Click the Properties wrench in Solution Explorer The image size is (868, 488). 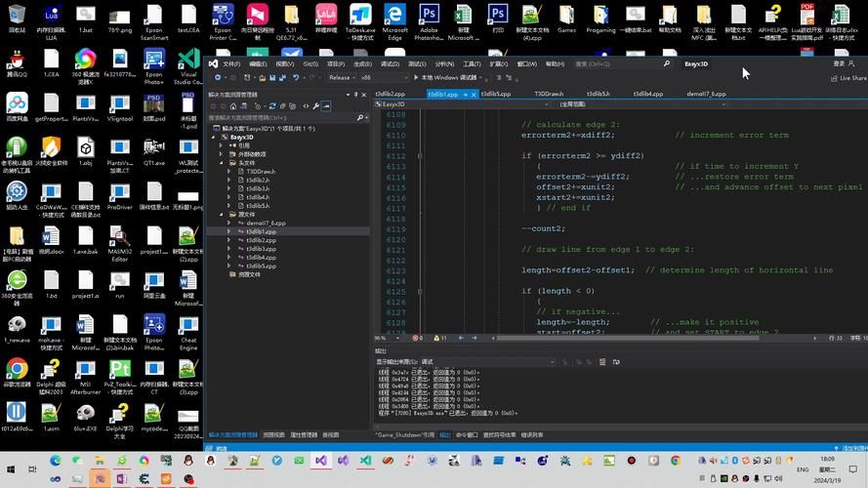click(315, 105)
